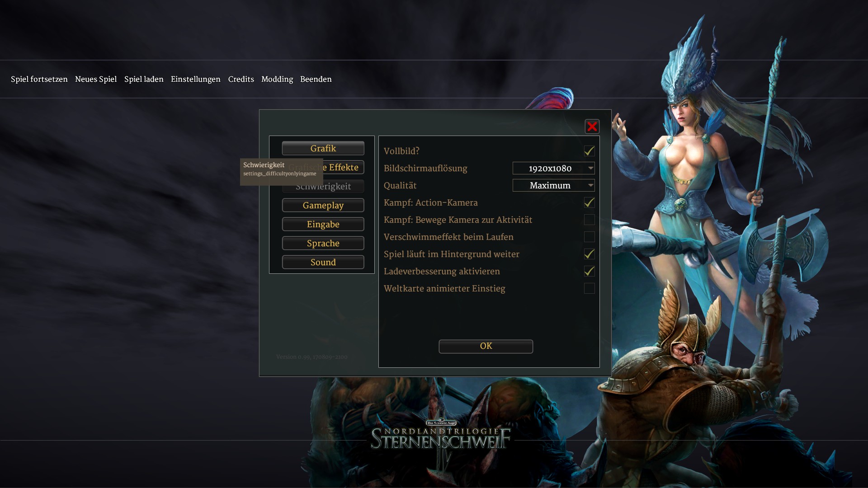Open the Sound settings section

click(x=323, y=262)
